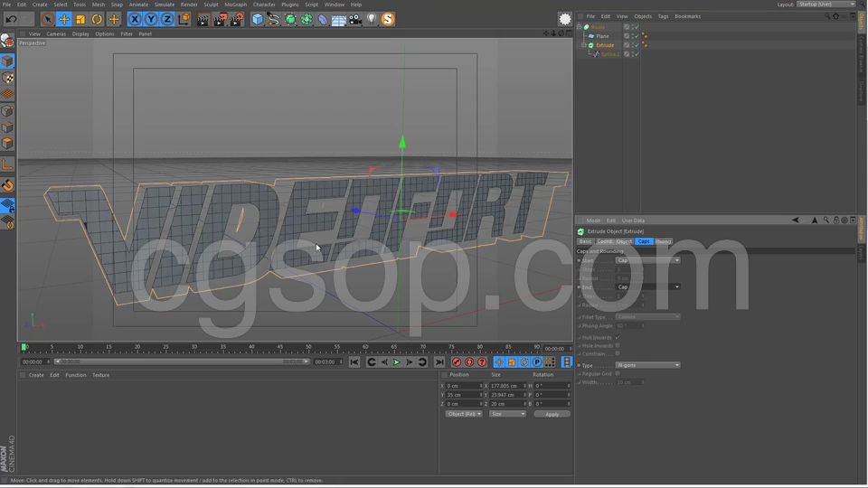Image resolution: width=868 pixels, height=488 pixels.
Task: Click the Coordinate System icon
Action: pyautogui.click(x=184, y=19)
